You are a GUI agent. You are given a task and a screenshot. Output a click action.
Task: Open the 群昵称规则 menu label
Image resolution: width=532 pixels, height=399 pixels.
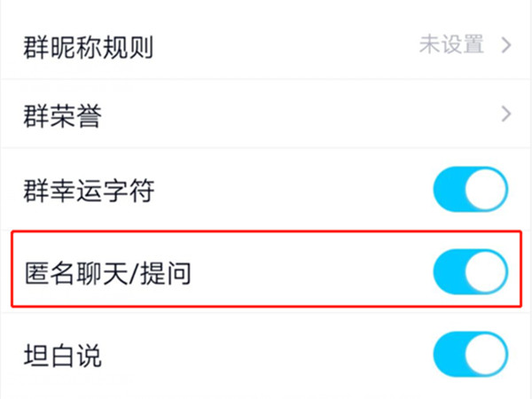coord(88,46)
